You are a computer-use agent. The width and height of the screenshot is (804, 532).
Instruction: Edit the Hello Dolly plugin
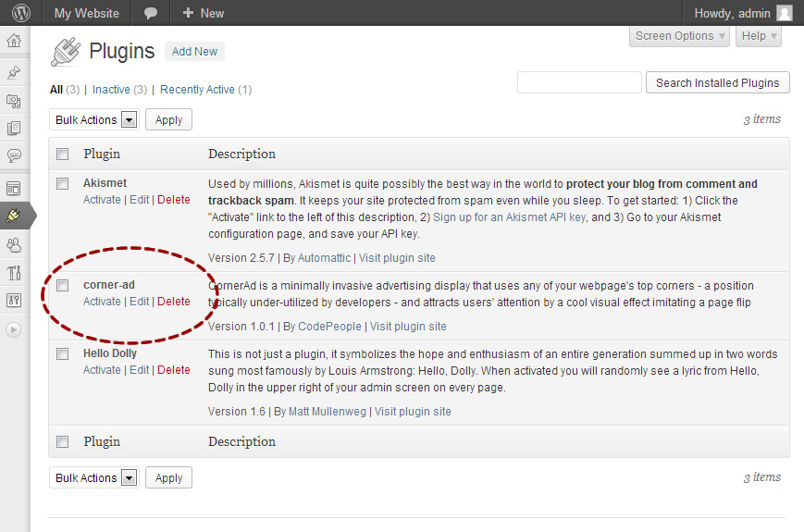pyautogui.click(x=140, y=370)
